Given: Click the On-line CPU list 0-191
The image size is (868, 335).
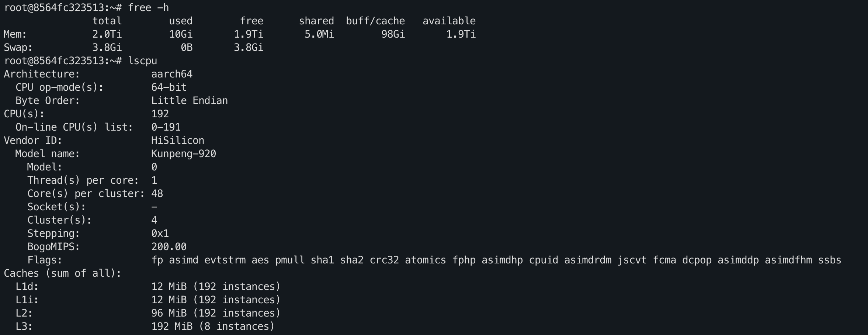Looking at the screenshot, I should [x=166, y=127].
